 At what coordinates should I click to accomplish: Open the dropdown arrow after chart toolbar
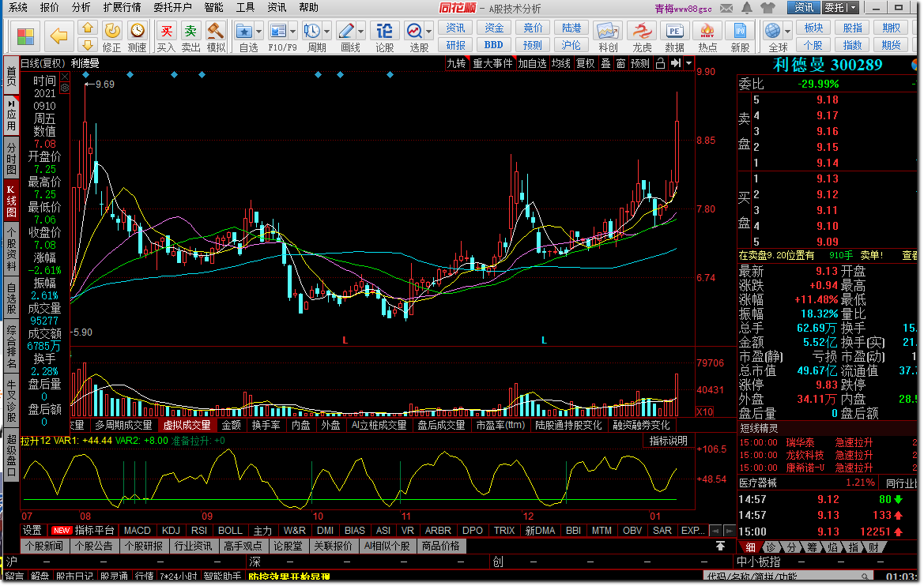coord(689,63)
